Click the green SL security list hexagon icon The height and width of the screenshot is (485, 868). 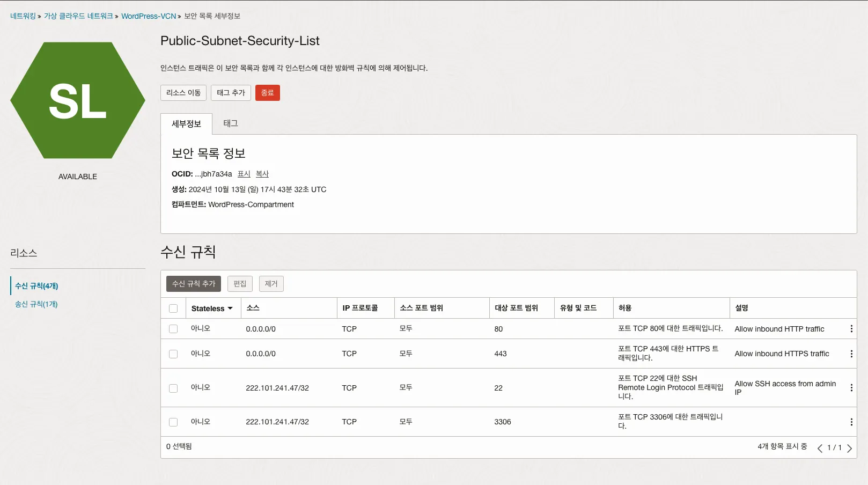pyautogui.click(x=78, y=101)
